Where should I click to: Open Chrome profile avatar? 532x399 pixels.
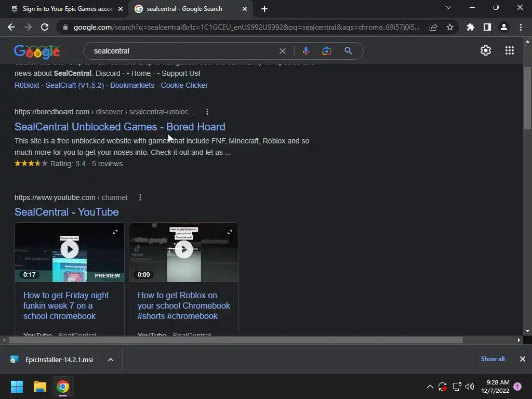[x=504, y=27]
